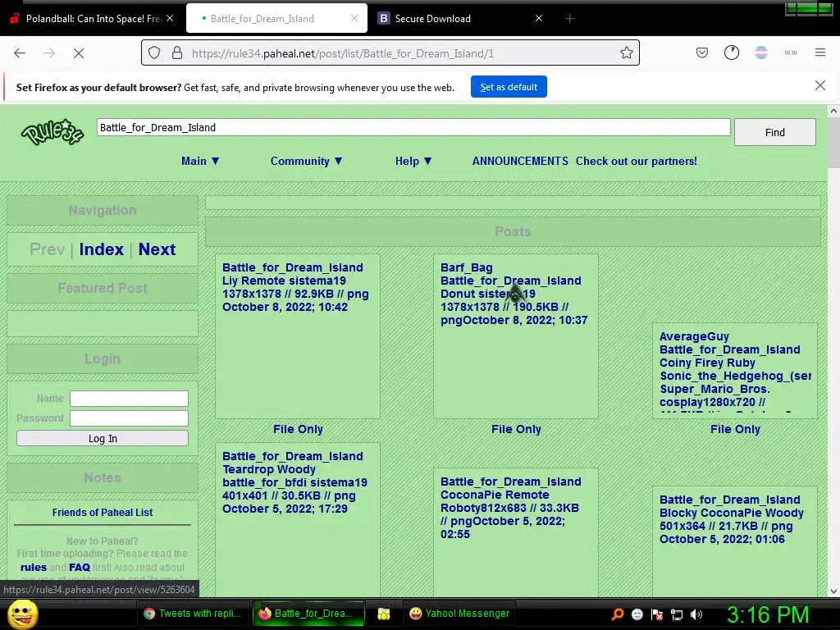Open the Teardrop Woody post thumbnail
Screen dimensions: 840x630
coord(298,519)
